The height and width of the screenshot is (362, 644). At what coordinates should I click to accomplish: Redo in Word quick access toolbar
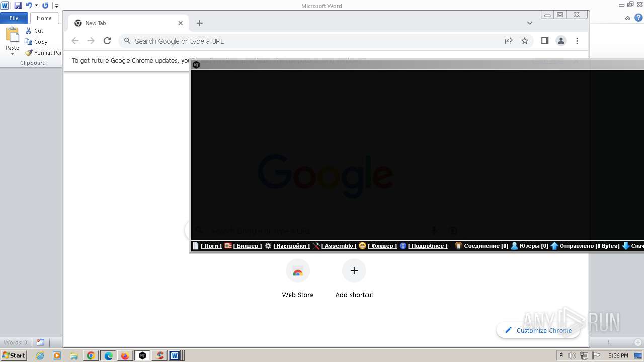click(45, 6)
